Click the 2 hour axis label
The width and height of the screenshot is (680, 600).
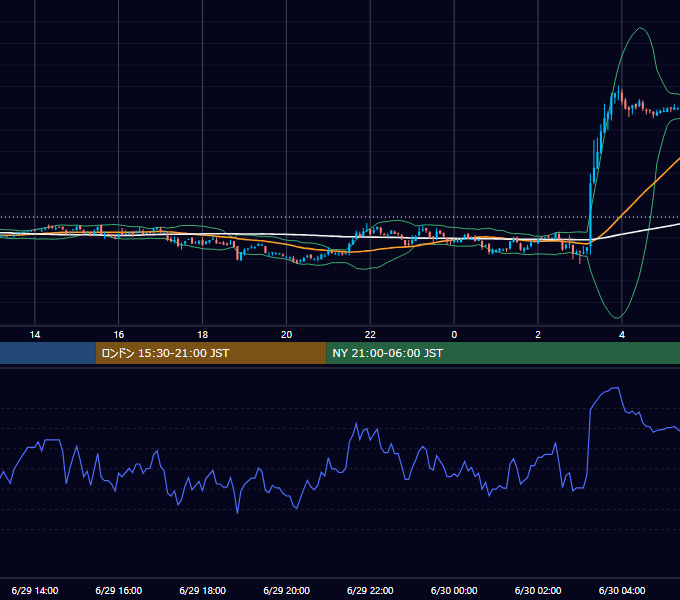click(538, 335)
